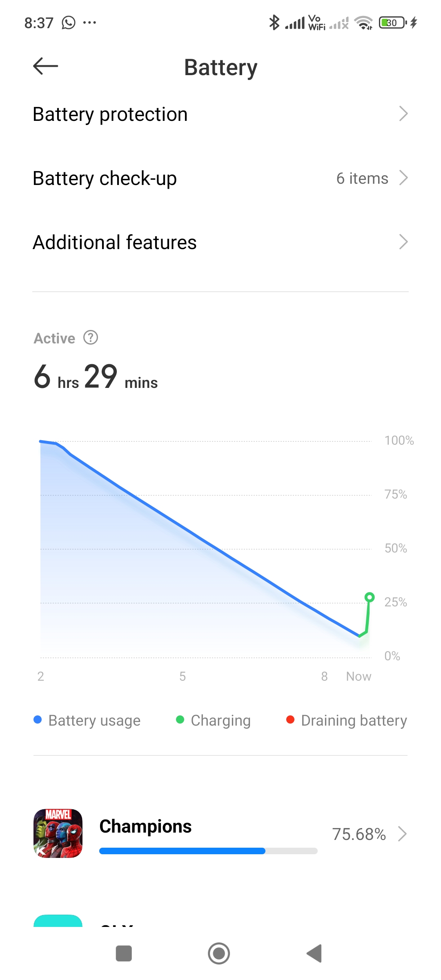Image resolution: width=441 pixels, height=980 pixels.
Task: Open the Active help question mark icon
Action: 91,338
